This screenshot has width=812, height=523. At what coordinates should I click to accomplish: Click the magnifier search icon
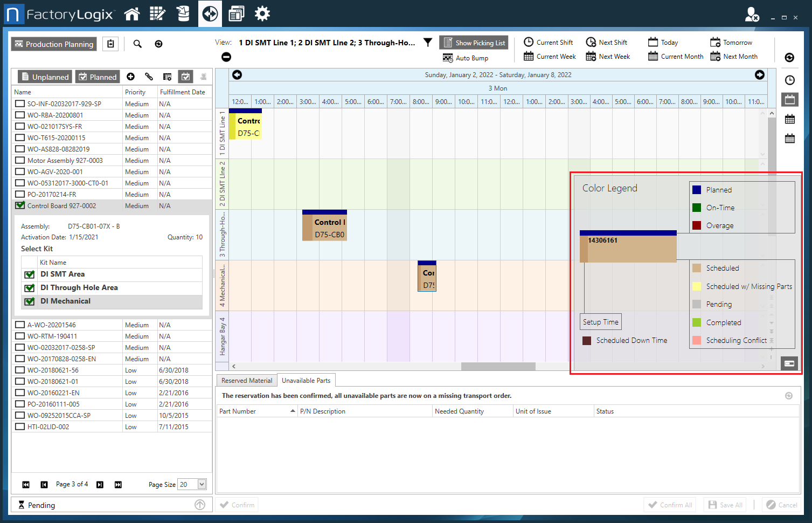click(x=137, y=44)
